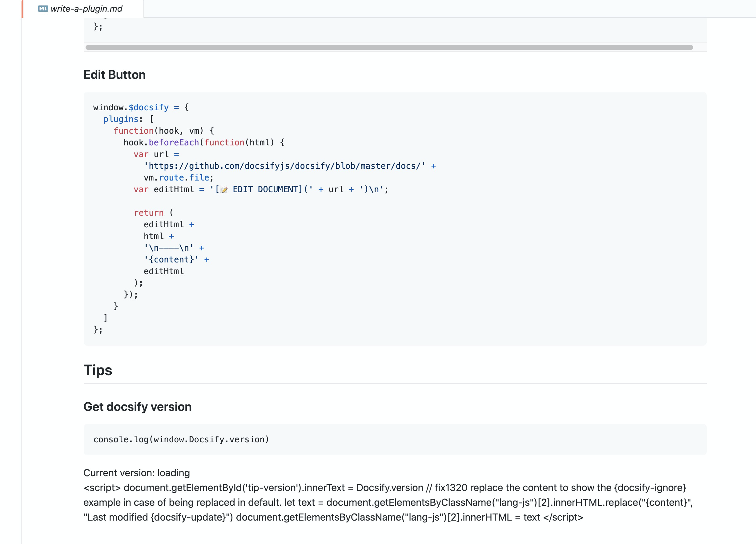Click the github.com docsify URL string
The width and height of the screenshot is (756, 544).
tap(285, 166)
